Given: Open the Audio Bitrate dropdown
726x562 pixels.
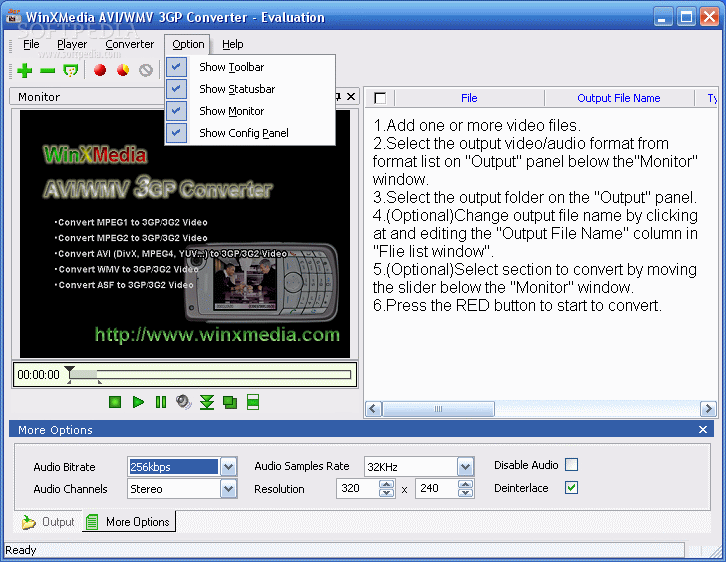Looking at the screenshot, I should pos(228,467).
